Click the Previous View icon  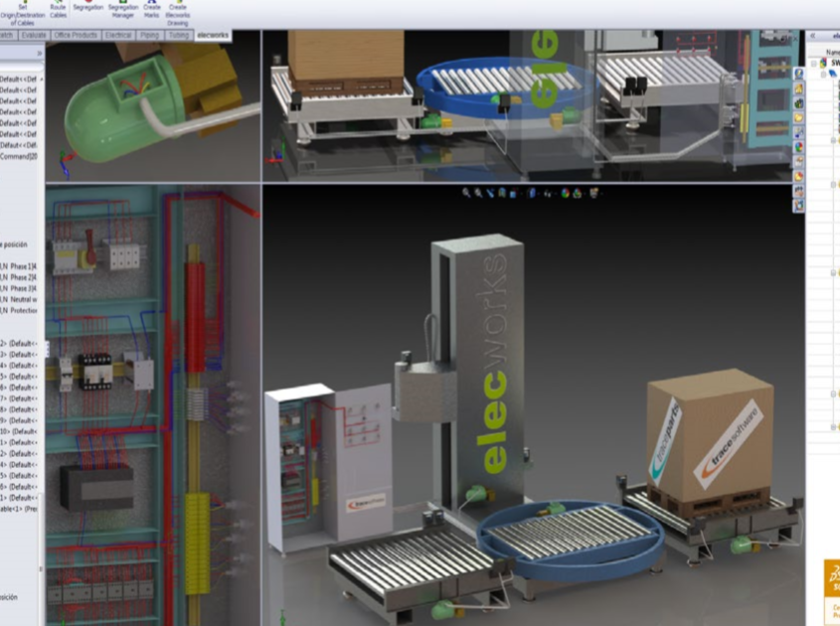coord(490,193)
